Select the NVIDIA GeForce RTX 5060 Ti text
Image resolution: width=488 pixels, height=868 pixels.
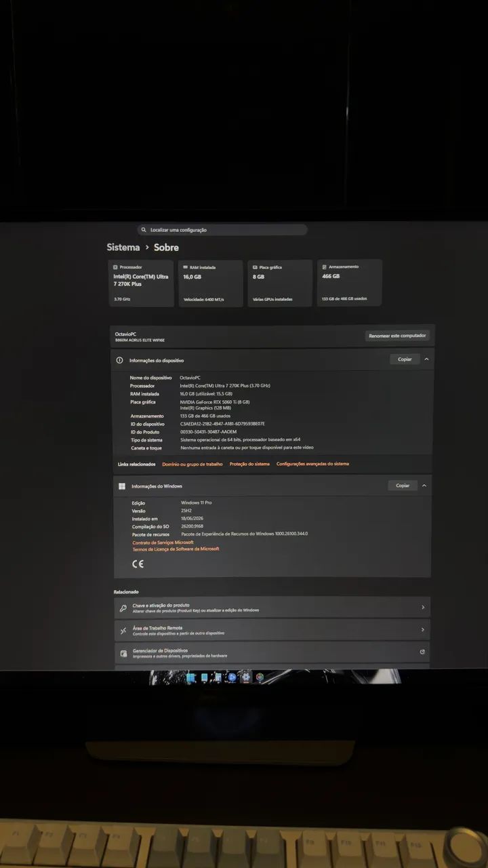point(216,402)
